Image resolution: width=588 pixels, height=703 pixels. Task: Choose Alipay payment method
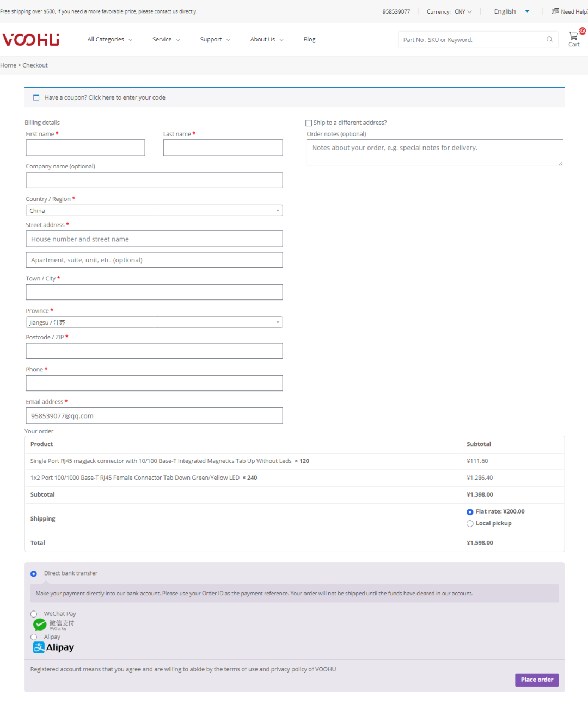point(34,637)
